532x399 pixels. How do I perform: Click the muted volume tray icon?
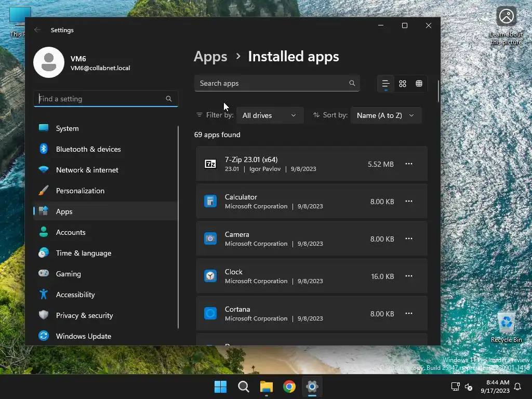pos(469,387)
